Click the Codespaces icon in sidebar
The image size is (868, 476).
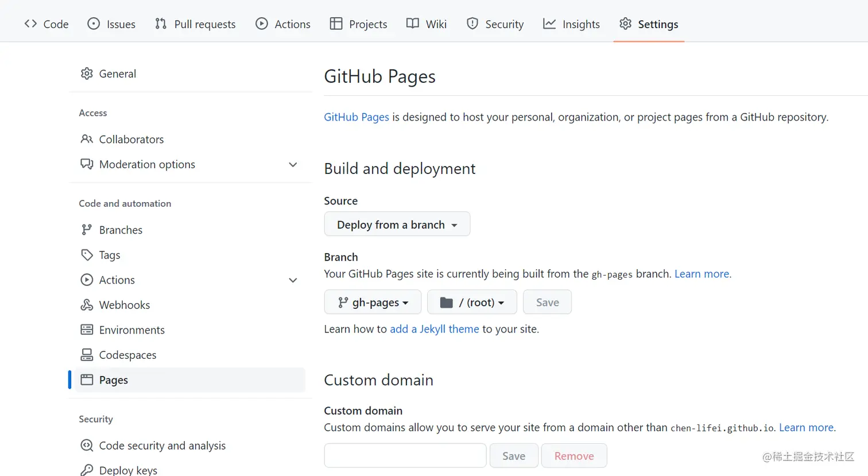pos(87,355)
